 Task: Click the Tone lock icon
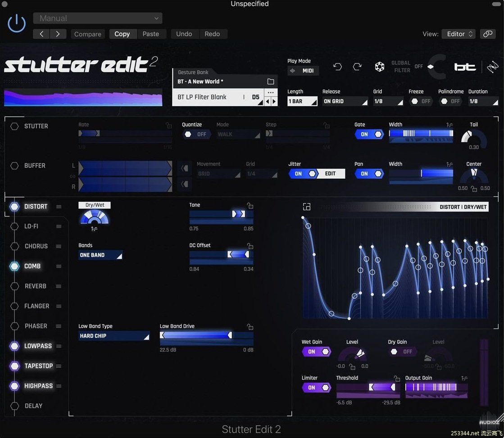250,205
